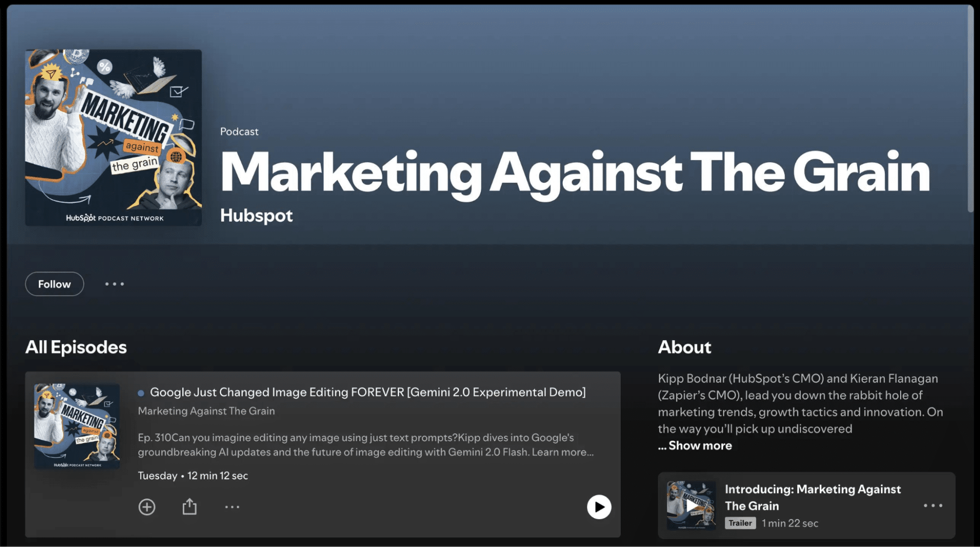Follow the Marketing Against The Grain podcast
Viewport: 980px width, 547px height.
54,284
